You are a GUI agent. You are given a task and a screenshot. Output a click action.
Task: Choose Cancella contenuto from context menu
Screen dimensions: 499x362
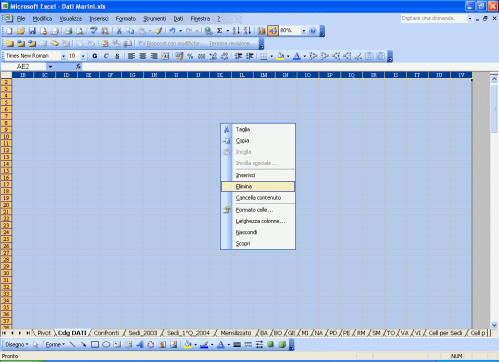coord(258,198)
